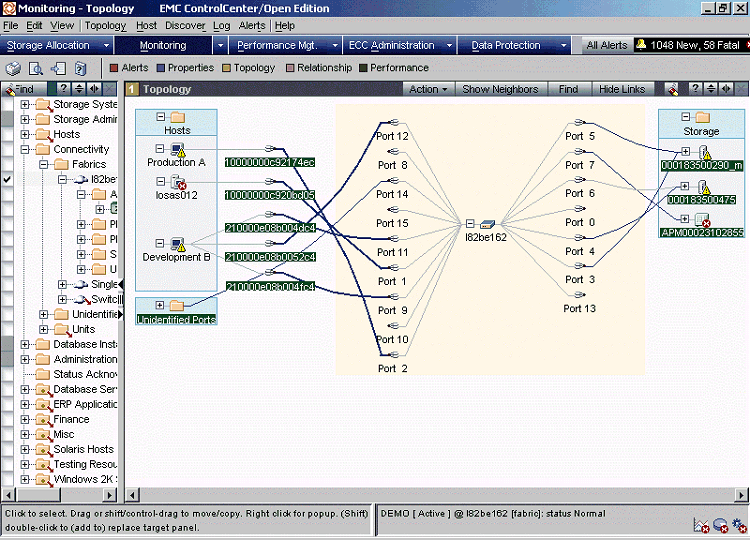This screenshot has height=540, width=750.
Task: Click the arrow-into-page toolbar icon
Action: [x=58, y=68]
